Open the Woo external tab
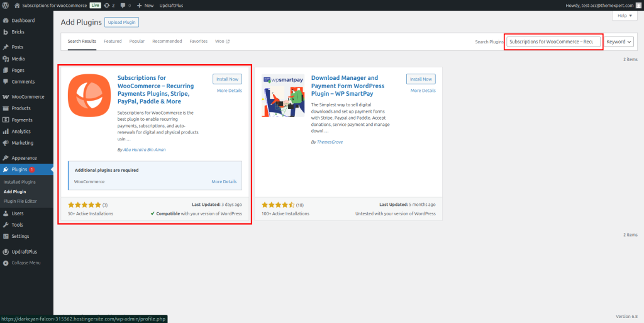This screenshot has width=644, height=323. coord(222,42)
